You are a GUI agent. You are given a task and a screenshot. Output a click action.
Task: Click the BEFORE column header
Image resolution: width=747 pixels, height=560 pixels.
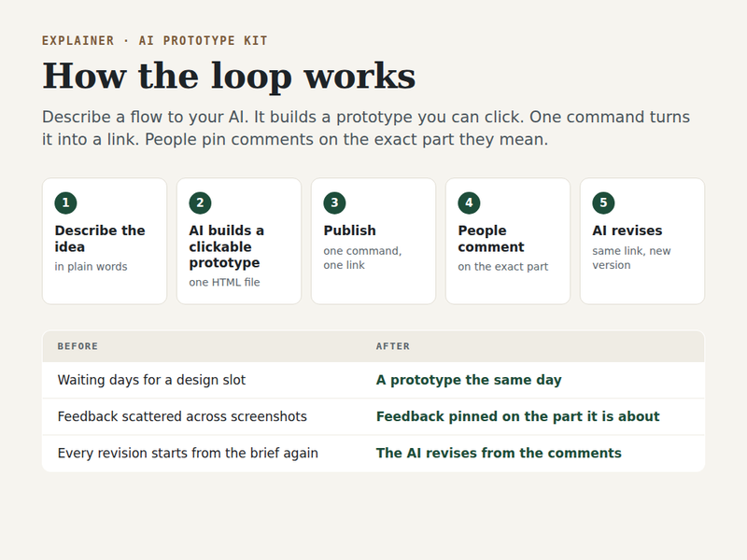78,346
